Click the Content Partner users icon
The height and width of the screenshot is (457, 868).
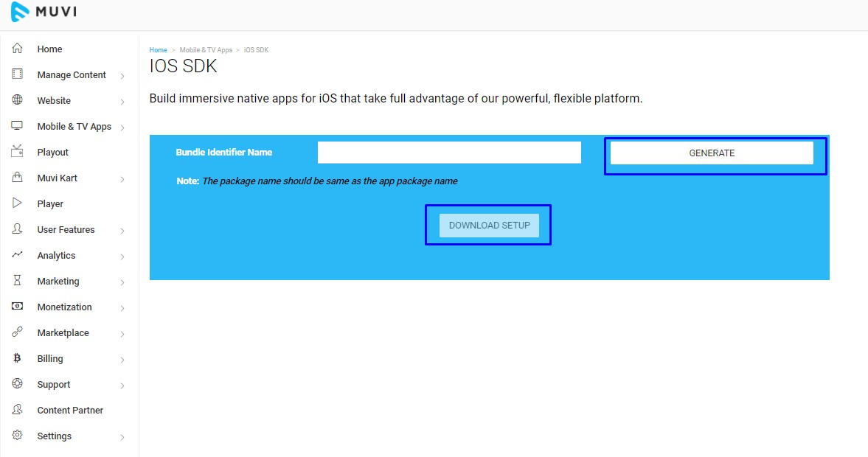(17, 409)
